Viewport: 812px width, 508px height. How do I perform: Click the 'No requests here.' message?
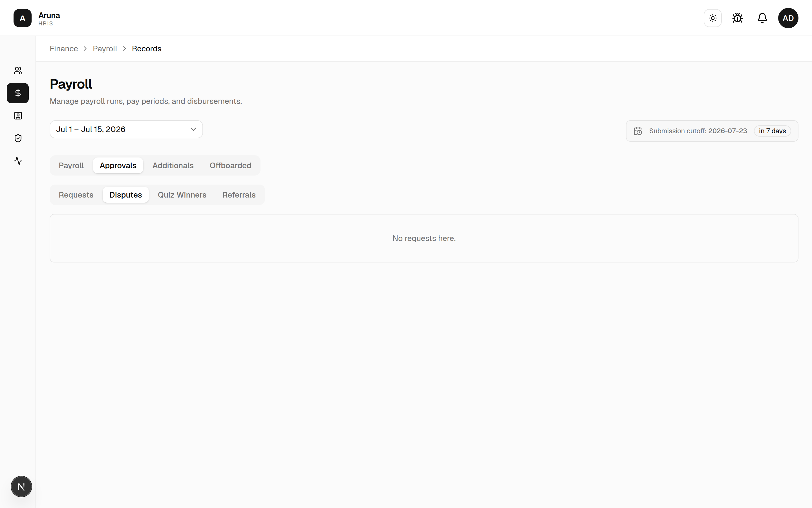tap(424, 238)
